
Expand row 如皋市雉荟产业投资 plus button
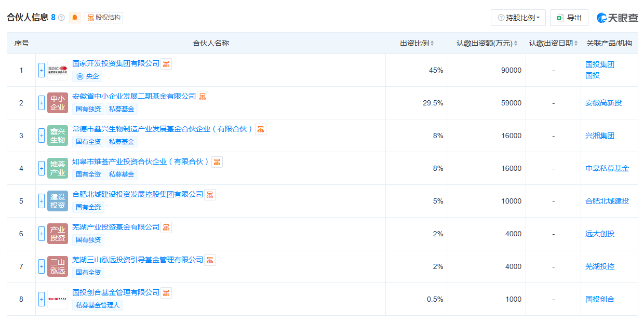click(42, 168)
